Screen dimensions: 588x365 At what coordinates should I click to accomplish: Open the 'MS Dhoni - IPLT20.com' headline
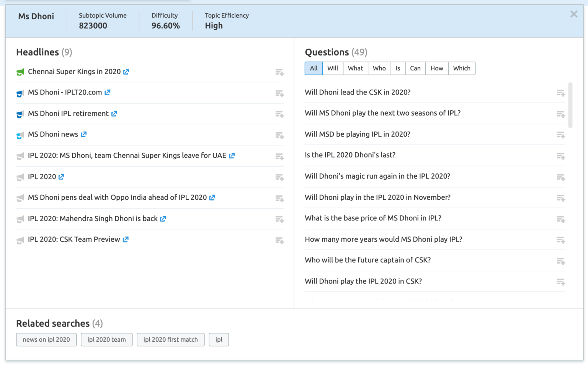pyautogui.click(x=65, y=93)
